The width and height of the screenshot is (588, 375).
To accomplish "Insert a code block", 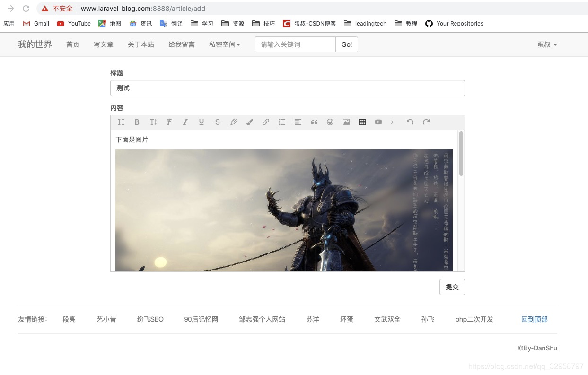I will (x=395, y=122).
